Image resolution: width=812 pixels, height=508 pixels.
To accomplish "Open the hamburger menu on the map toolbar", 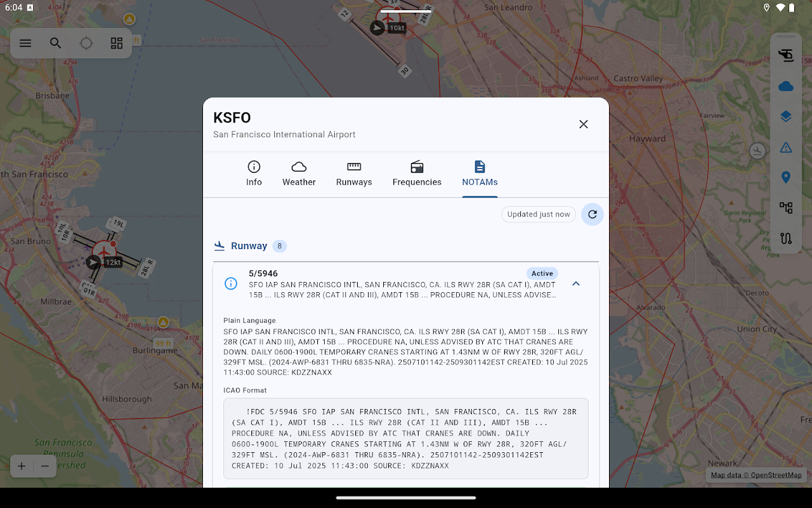I will 25,43.
